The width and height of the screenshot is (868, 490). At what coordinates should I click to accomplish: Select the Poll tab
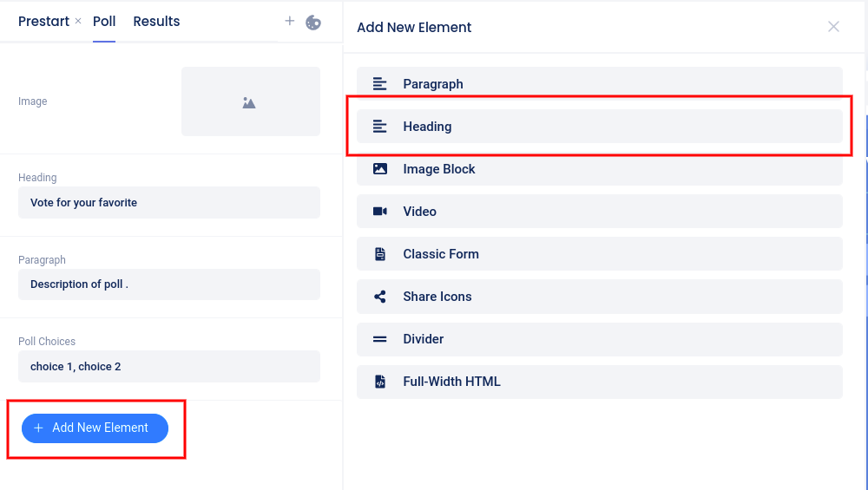tap(104, 22)
